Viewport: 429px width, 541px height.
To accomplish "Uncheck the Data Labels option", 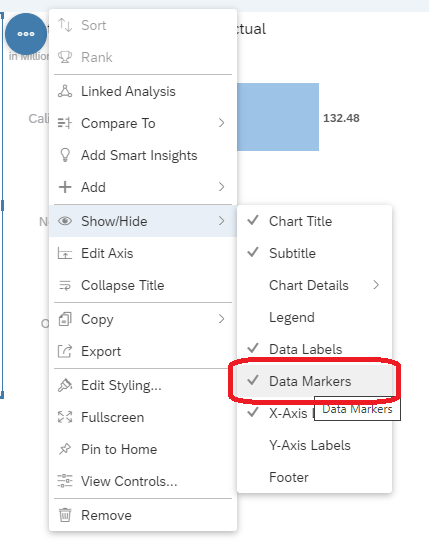I will (x=314, y=349).
